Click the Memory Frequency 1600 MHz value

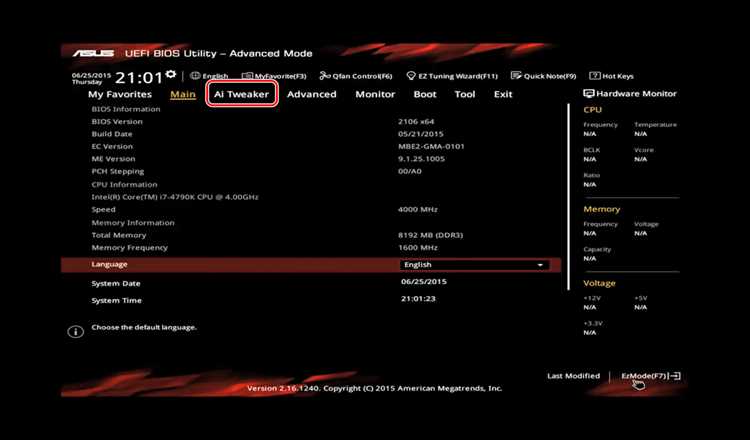418,248
